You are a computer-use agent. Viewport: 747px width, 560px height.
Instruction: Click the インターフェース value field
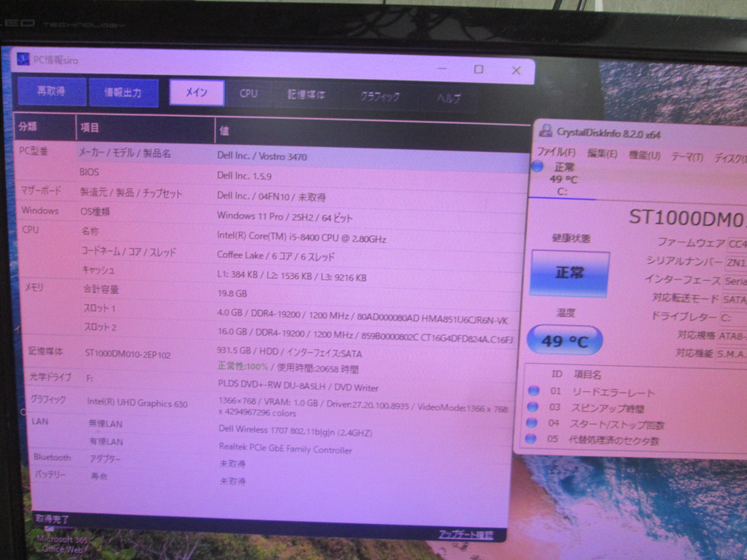735,281
